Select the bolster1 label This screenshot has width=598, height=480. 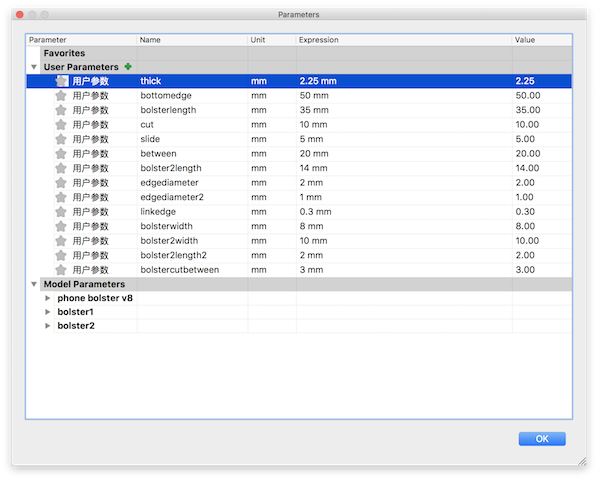(75, 312)
